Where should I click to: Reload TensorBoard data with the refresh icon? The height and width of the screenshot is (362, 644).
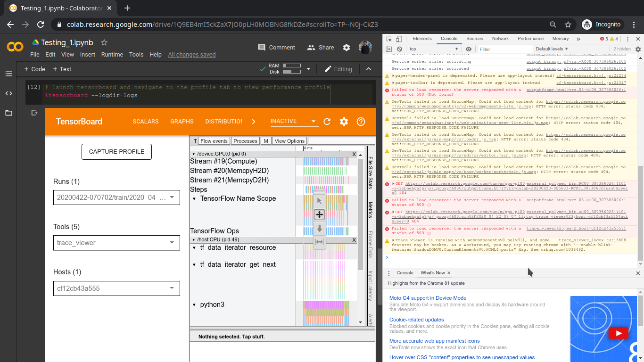coord(327,122)
